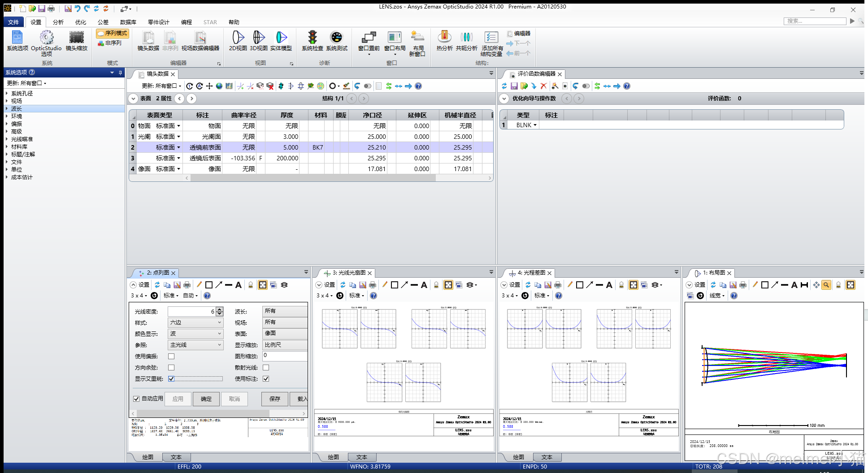Image resolution: width=868 pixels, height=473 pixels.
Task: Uncheck the 自动应用 checkbox
Action: [x=136, y=399]
